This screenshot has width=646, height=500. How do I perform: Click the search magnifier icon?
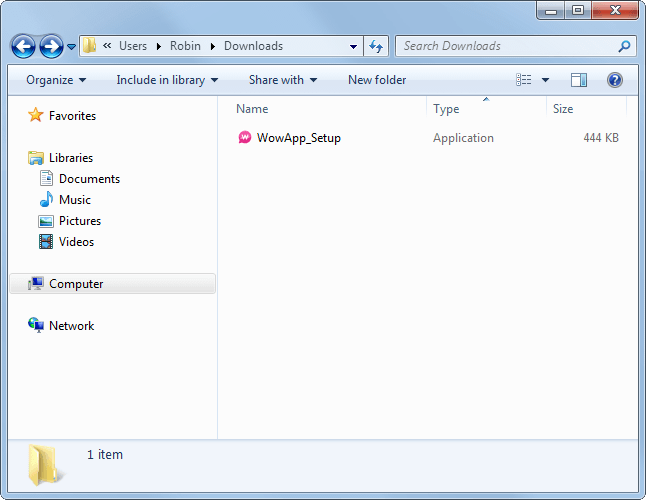pos(625,46)
